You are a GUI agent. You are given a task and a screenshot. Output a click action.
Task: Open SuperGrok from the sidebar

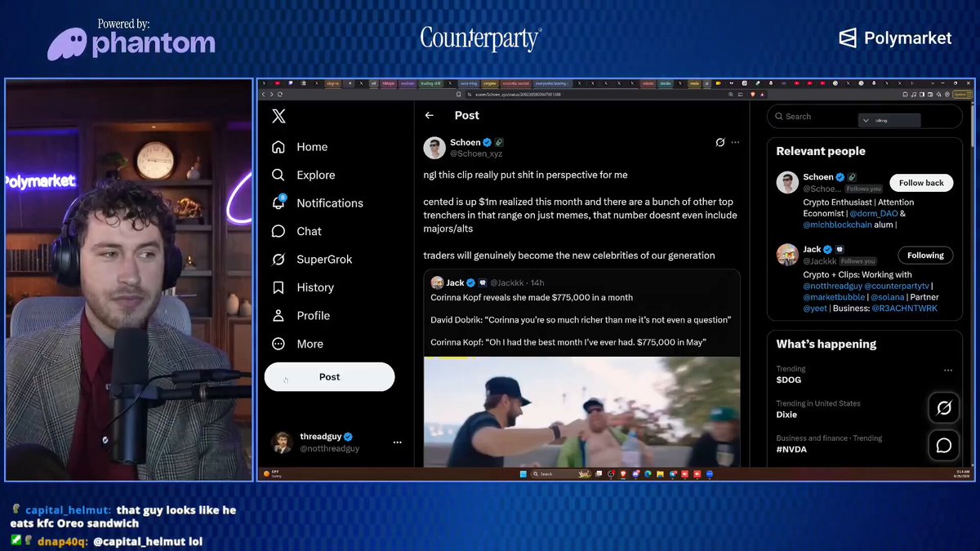pyautogui.click(x=311, y=260)
